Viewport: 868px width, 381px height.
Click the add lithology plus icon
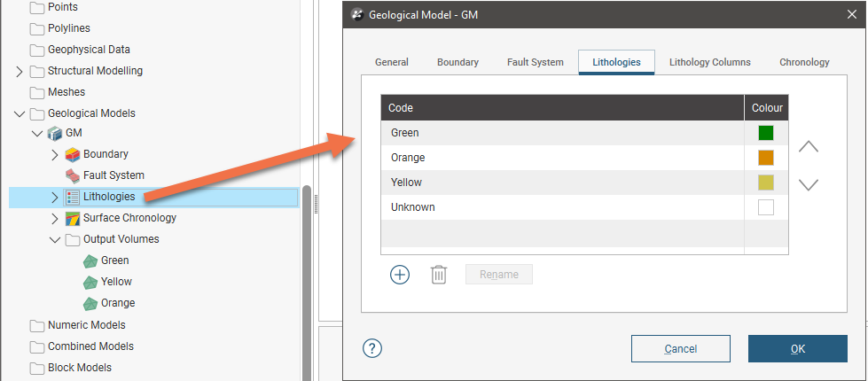pyautogui.click(x=400, y=275)
